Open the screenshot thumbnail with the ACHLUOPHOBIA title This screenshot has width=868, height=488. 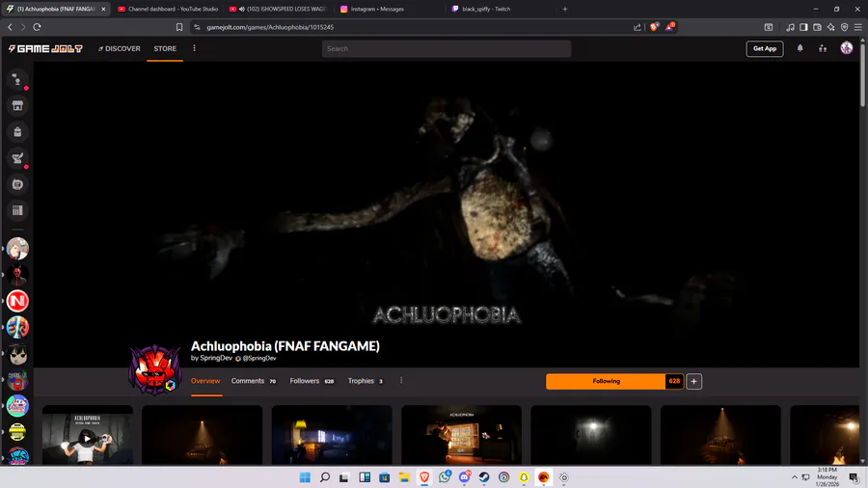click(x=461, y=435)
